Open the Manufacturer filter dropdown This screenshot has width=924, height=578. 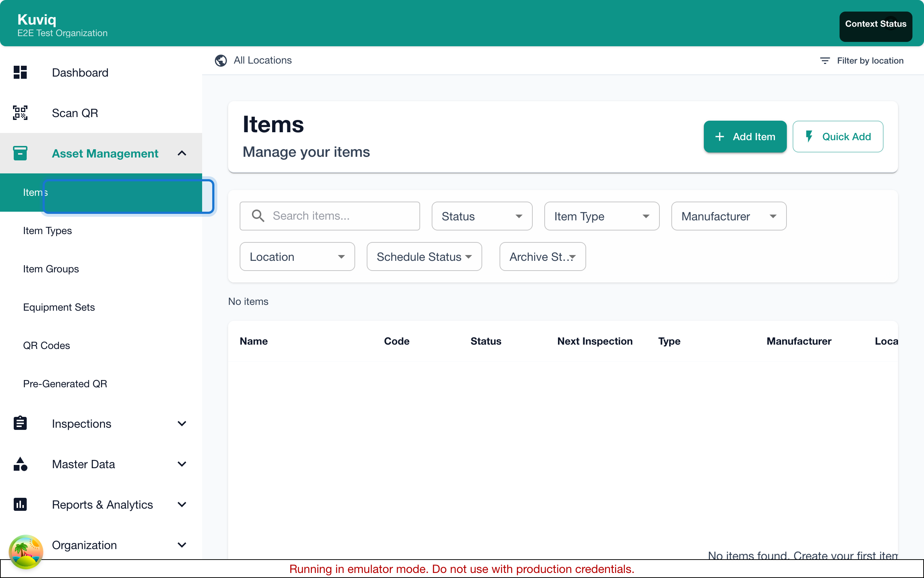click(728, 216)
